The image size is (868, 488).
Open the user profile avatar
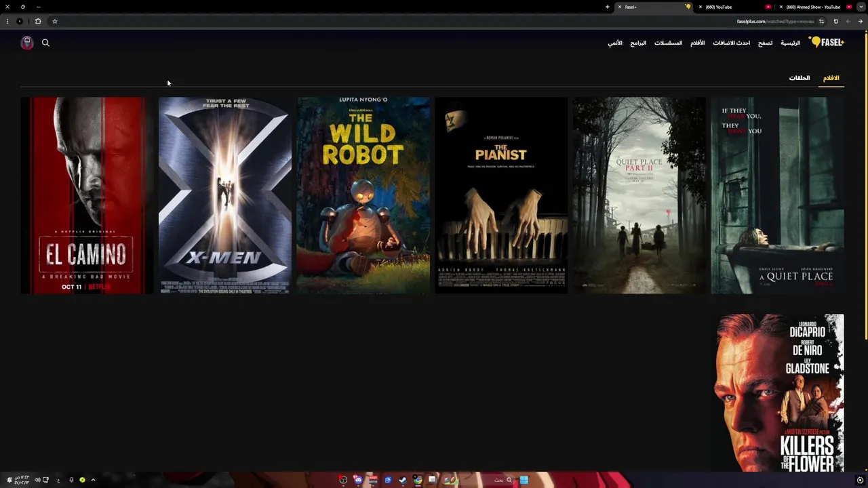click(27, 43)
